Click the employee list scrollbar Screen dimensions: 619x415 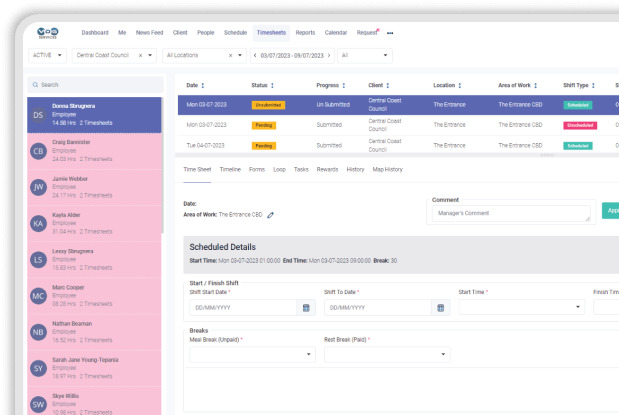[163, 165]
